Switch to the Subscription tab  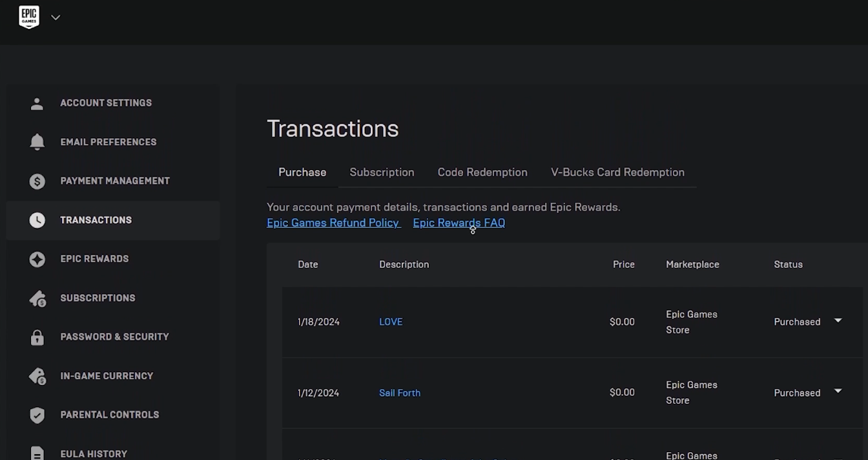[382, 172]
